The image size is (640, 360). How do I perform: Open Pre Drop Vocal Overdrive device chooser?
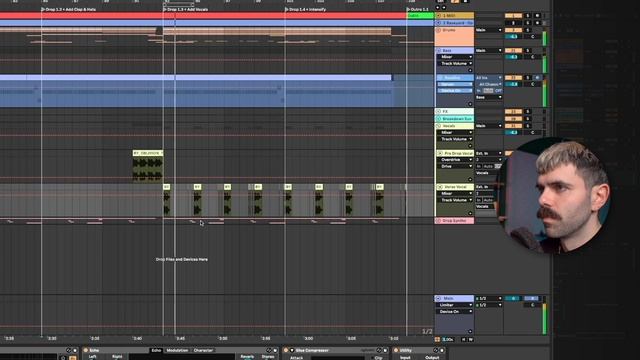(x=455, y=160)
